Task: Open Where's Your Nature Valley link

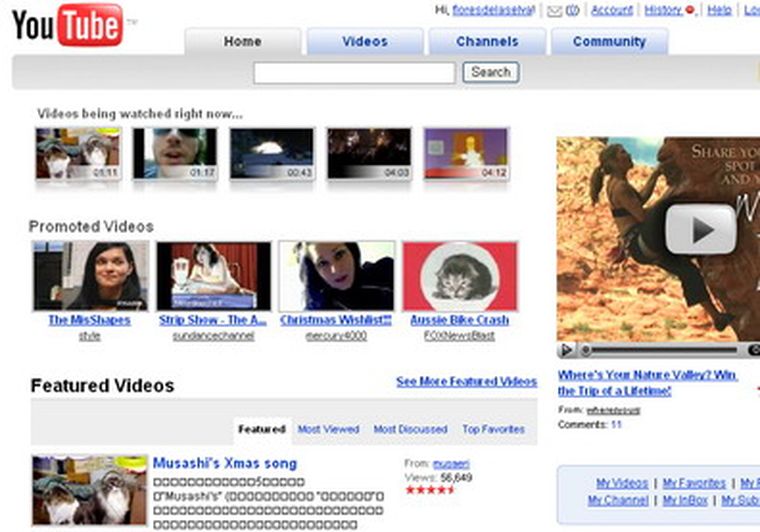Action: point(648,383)
